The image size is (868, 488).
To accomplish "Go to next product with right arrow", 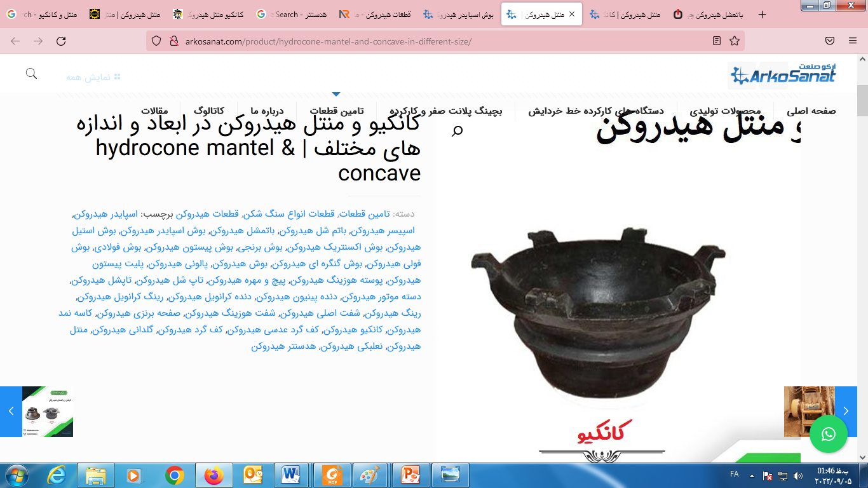I will (846, 412).
